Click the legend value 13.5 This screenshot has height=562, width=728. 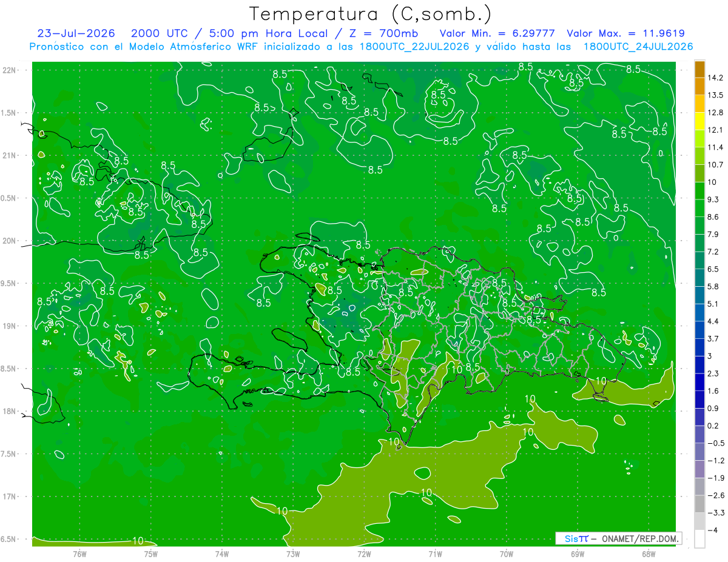pos(716,95)
